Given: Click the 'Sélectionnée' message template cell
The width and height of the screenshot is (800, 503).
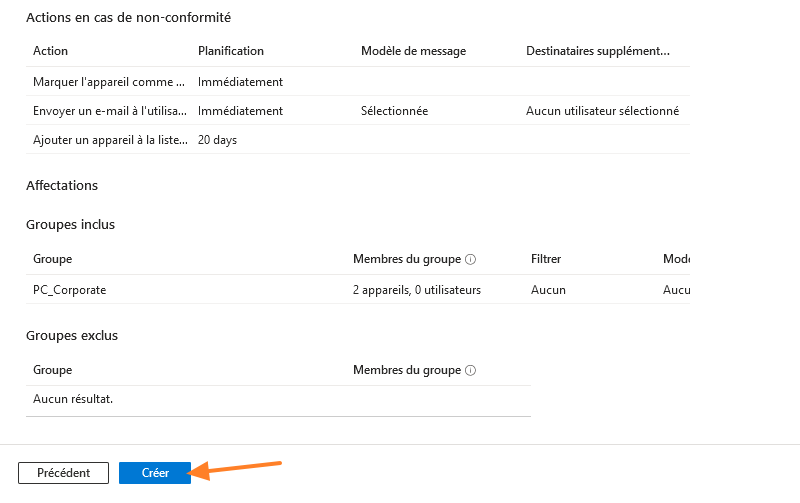Looking at the screenshot, I should 394,111.
